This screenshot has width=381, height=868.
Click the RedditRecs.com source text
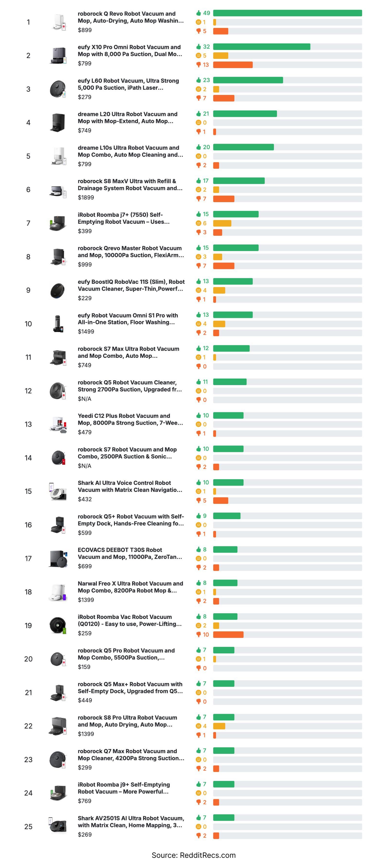pyautogui.click(x=193, y=855)
